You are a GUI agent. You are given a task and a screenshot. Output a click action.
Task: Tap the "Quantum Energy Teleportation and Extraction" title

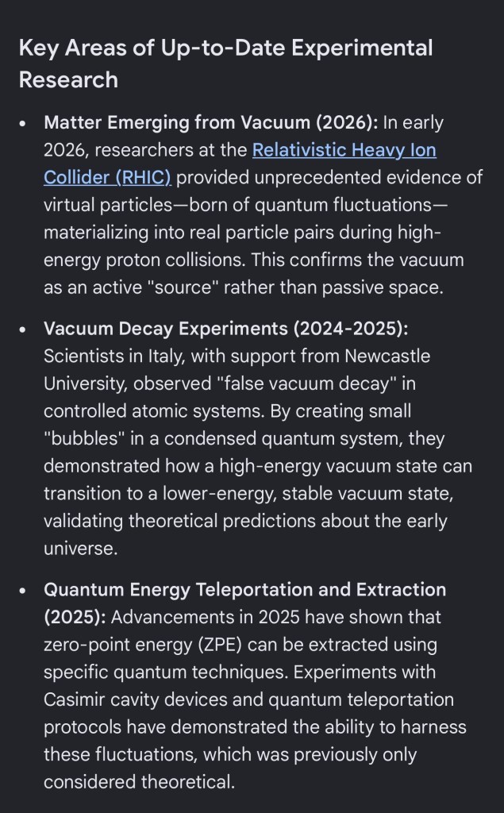point(244,590)
